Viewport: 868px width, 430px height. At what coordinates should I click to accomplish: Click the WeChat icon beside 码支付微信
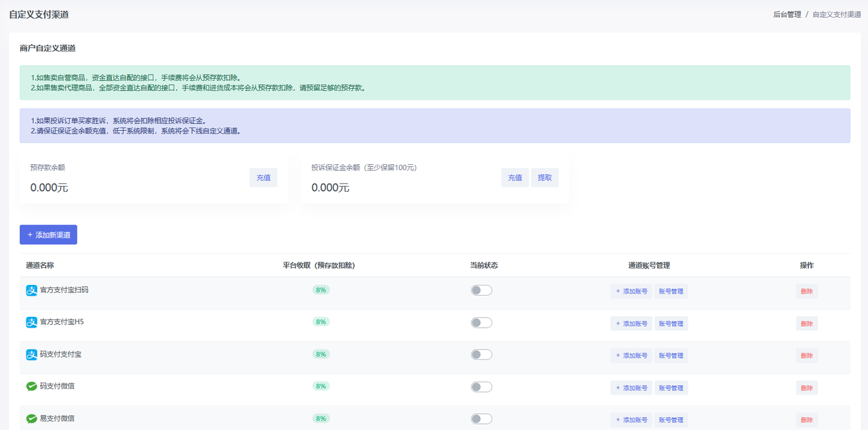[31, 387]
